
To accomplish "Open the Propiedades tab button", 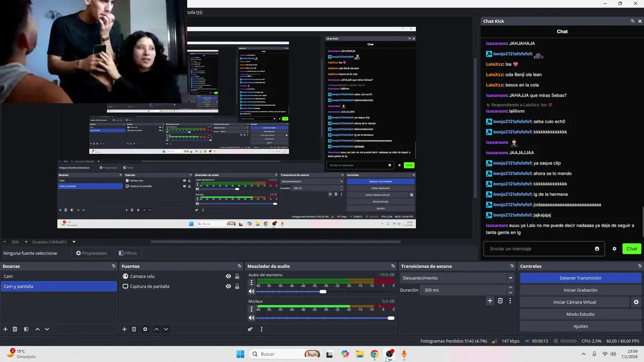I will [x=91, y=253].
